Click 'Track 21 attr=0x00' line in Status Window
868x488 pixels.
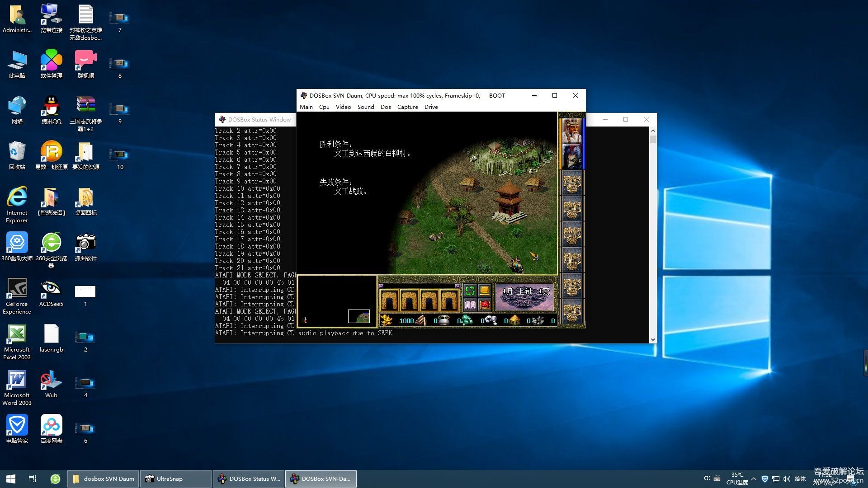pos(247,268)
